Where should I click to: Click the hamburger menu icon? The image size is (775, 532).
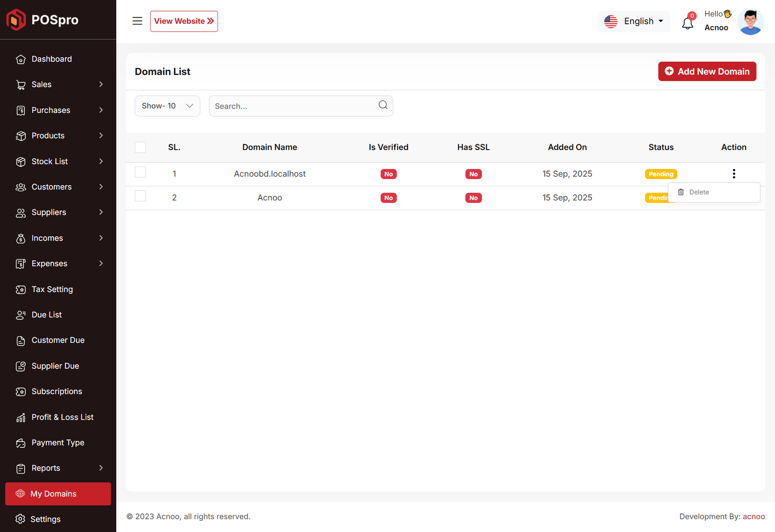137,21
